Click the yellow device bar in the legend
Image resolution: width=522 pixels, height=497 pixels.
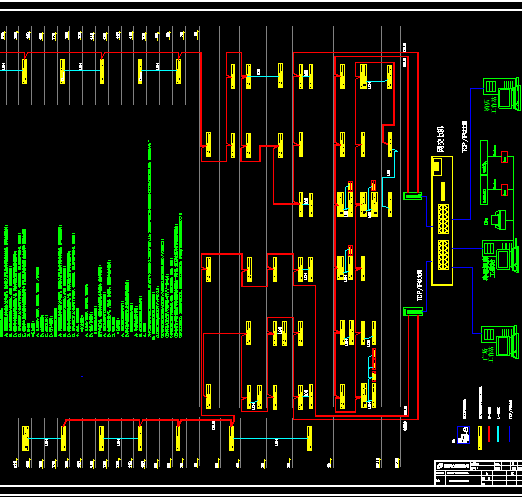pyautogui.click(x=480, y=438)
